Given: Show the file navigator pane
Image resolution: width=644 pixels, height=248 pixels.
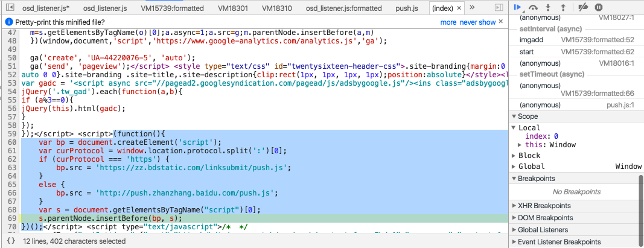Looking at the screenshot, I should [10, 7].
